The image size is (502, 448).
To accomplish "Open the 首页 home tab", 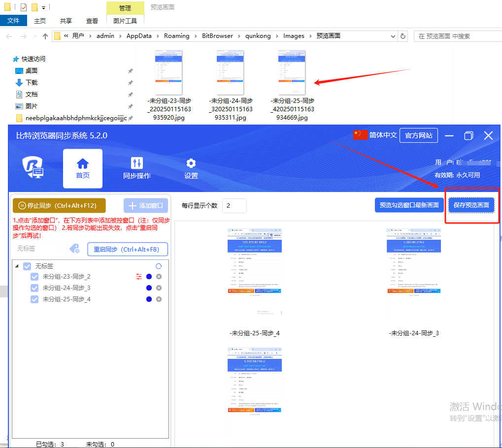I will 83,168.
